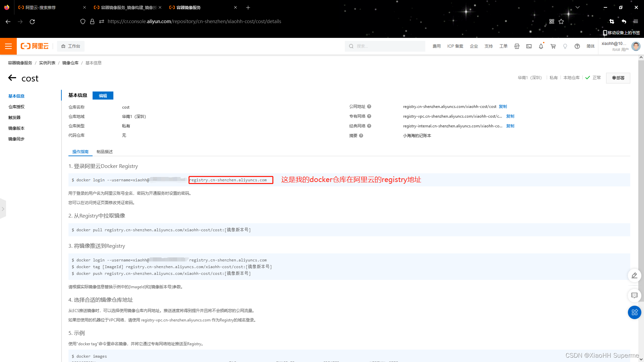The width and height of the screenshot is (644, 362).
Task: Navigate to 镜像仓库 breadcrumb
Action: click(x=70, y=63)
